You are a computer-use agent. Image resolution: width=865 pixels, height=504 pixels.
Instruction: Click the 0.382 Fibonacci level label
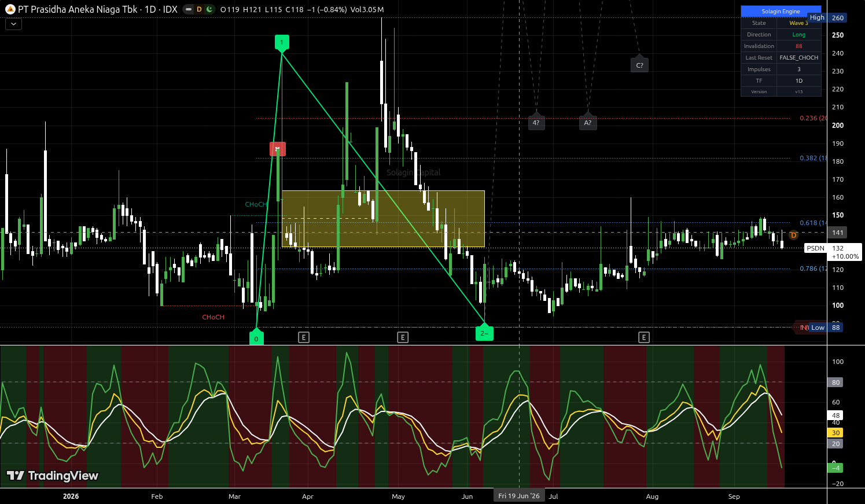[x=813, y=158]
